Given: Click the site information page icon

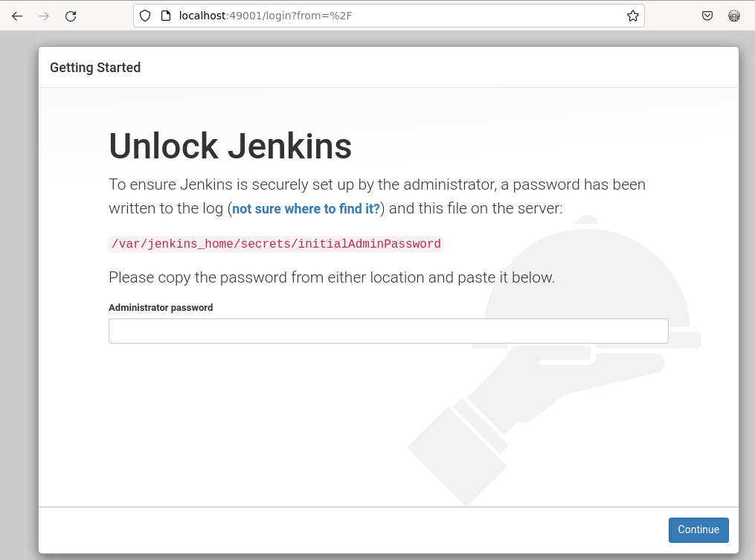Looking at the screenshot, I should coord(166,16).
